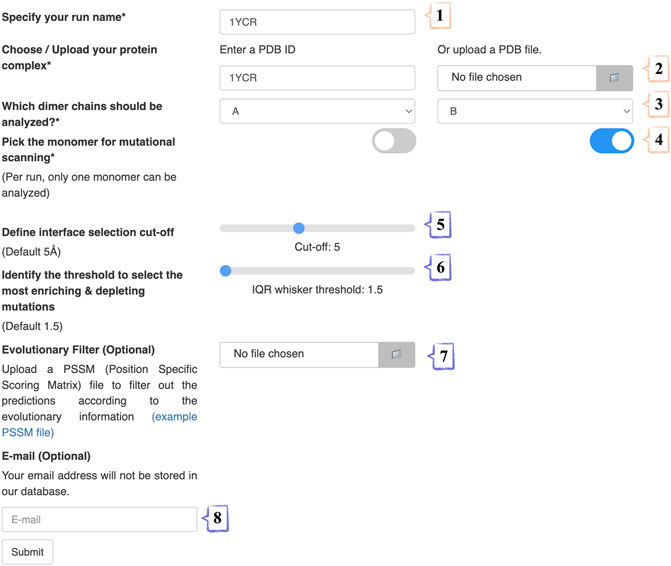The width and height of the screenshot is (671, 566).
Task: Open the chain B dimer dropdown
Action: (535, 111)
